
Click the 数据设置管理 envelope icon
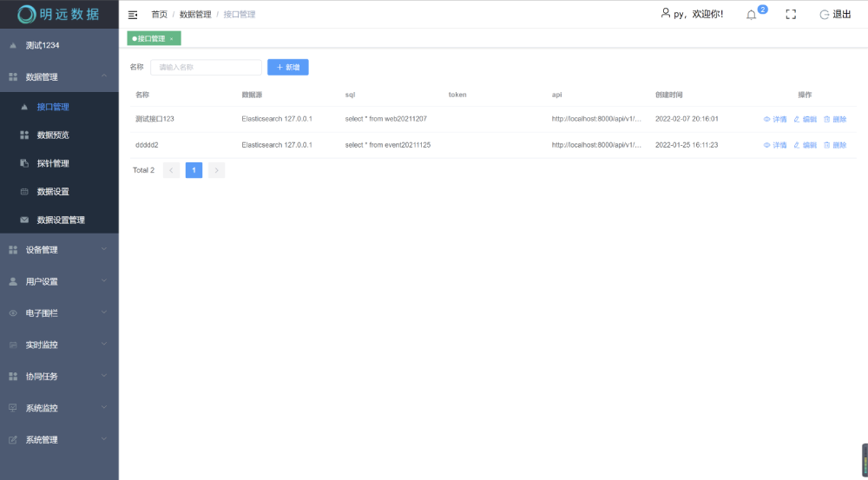pyautogui.click(x=24, y=220)
